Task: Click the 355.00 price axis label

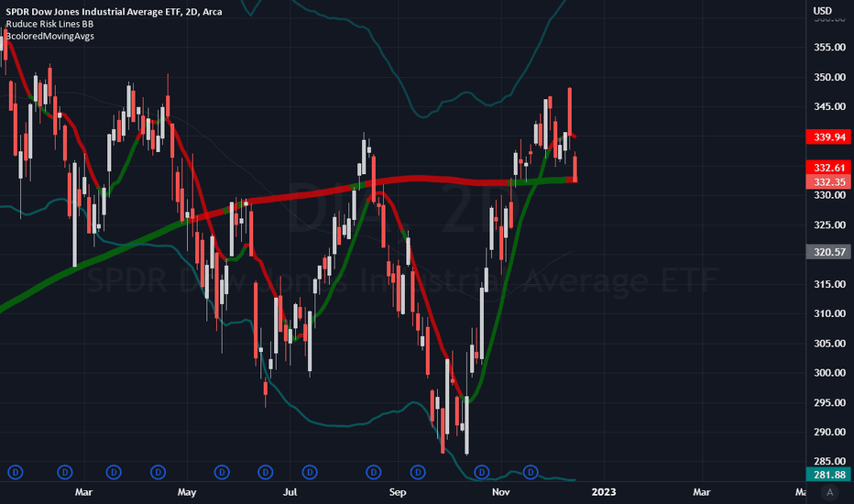Action: click(x=829, y=48)
